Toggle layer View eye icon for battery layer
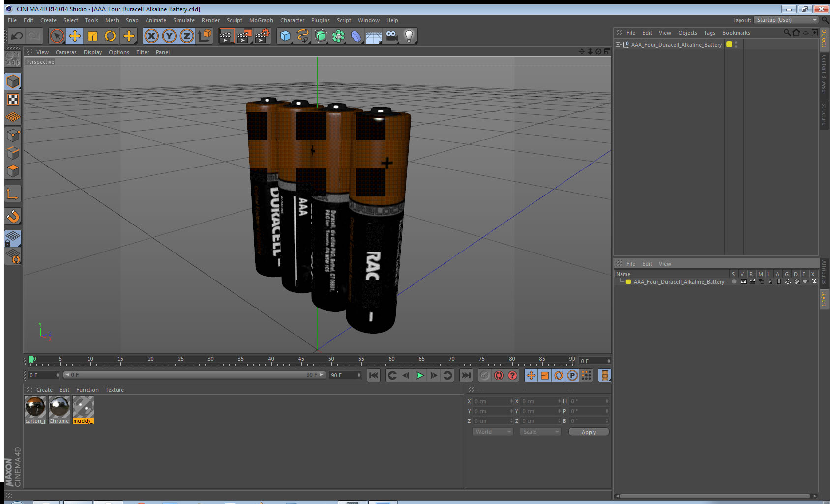 743,282
